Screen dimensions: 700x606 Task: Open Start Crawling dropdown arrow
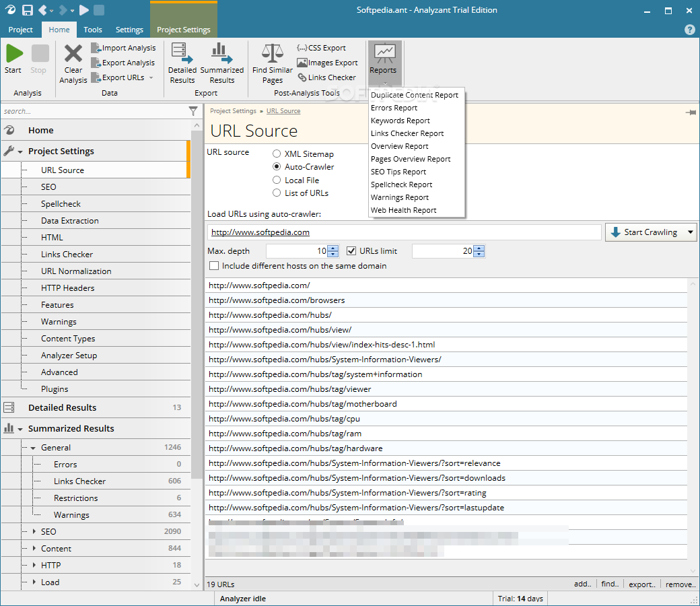point(690,232)
